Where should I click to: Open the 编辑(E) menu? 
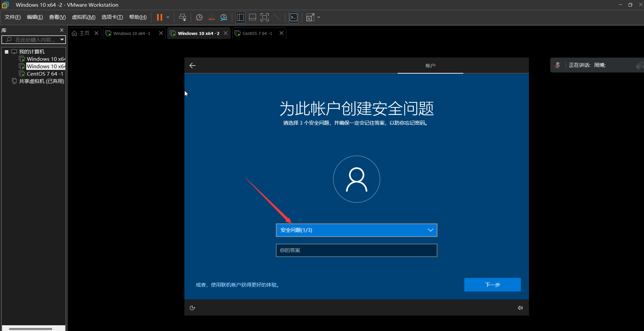click(35, 17)
